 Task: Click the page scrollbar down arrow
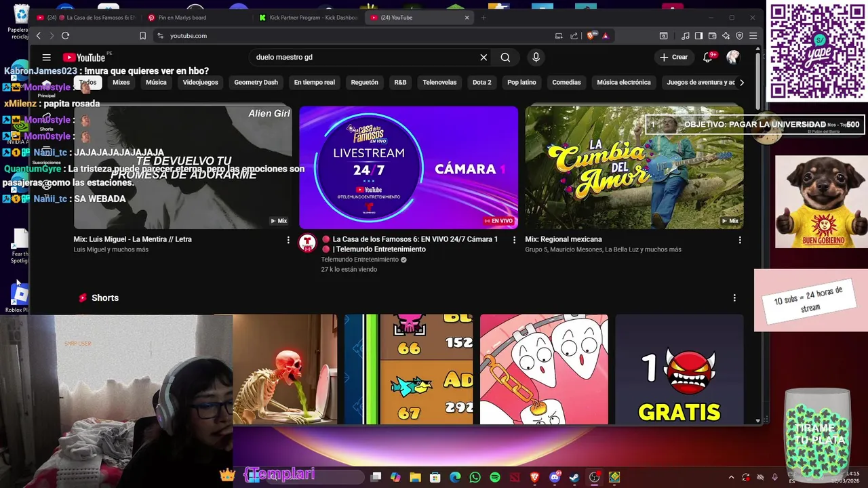click(758, 421)
